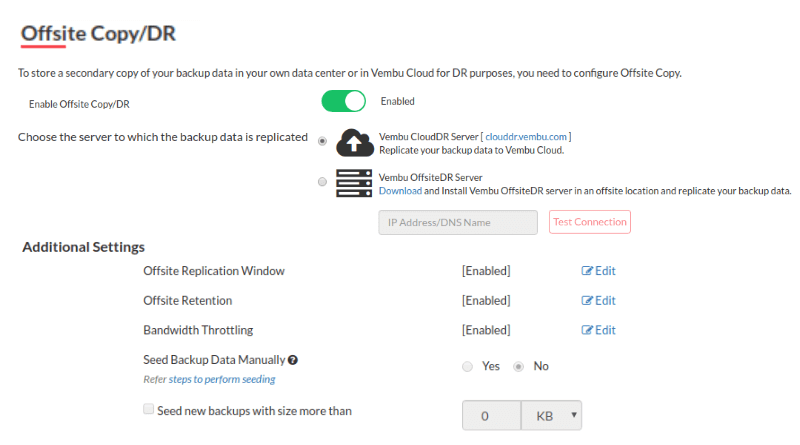This screenshot has width=800, height=445.
Task: Click the edit pencil icon for Bandwidth Throttling
Action: pyautogui.click(x=587, y=330)
